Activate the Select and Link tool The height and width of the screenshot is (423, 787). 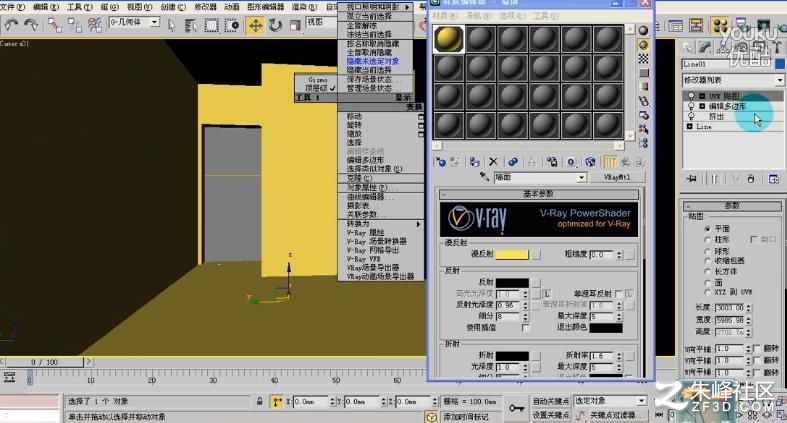click(x=54, y=25)
